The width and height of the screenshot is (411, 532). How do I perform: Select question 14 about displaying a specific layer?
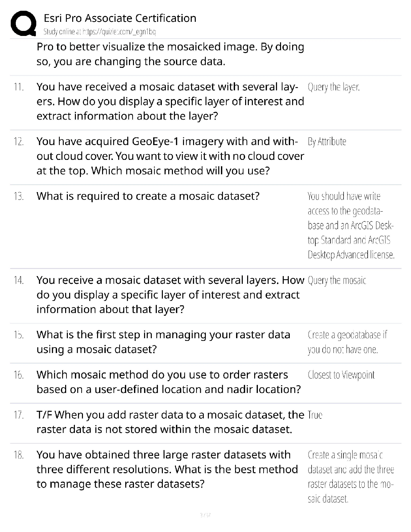pyautogui.click(x=170, y=295)
